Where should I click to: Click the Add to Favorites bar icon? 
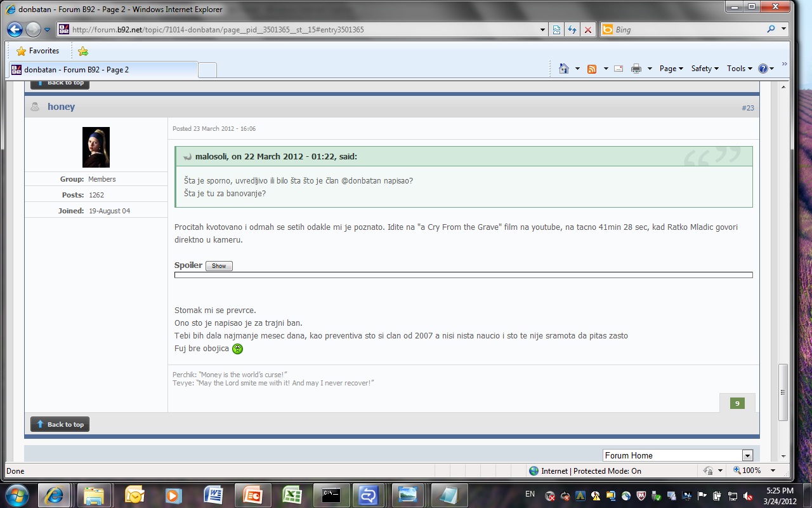[83, 51]
